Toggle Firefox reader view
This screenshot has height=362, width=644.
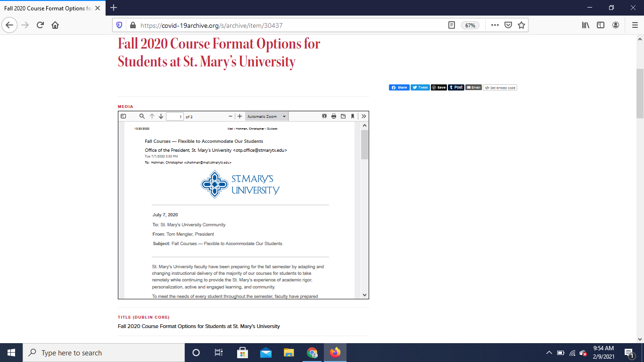coord(452,25)
